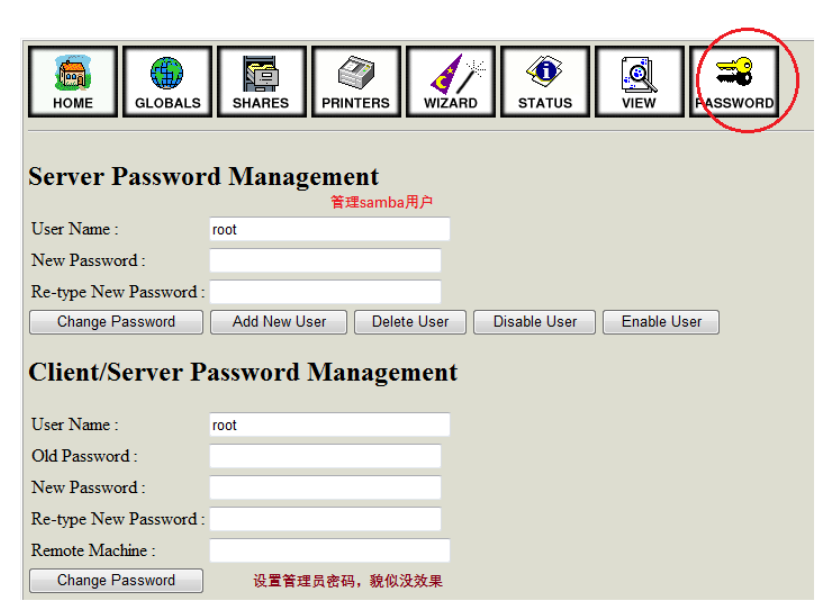
Task: Focus the server New Password field
Action: point(325,261)
